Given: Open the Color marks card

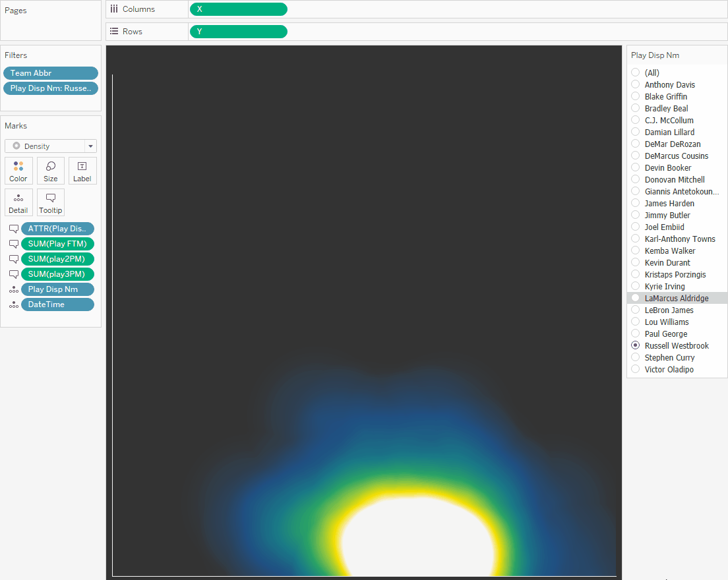Looking at the screenshot, I should (18, 171).
